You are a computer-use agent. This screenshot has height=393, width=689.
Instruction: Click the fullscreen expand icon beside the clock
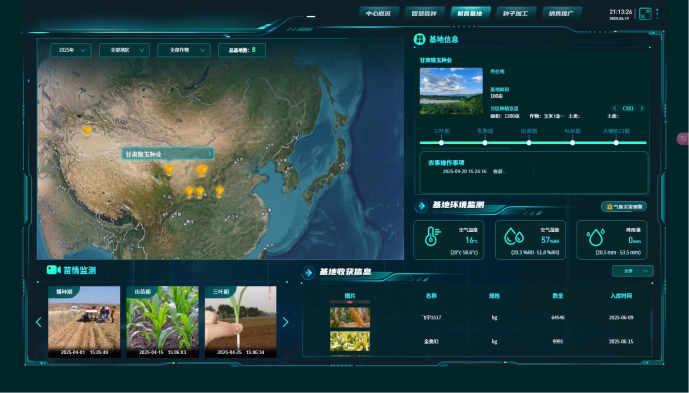coord(645,14)
